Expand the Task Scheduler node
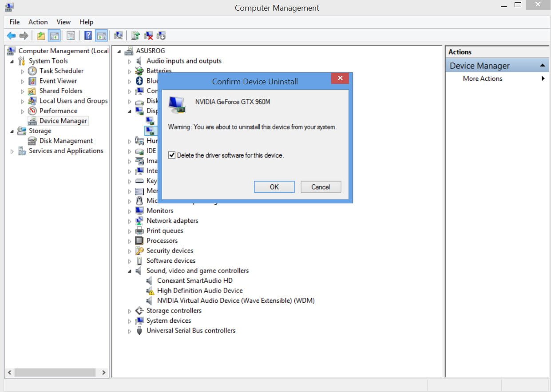 tap(23, 71)
